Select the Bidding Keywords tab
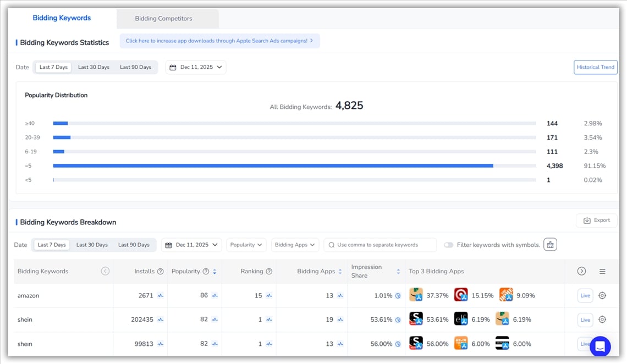The image size is (627, 364). coord(62,18)
